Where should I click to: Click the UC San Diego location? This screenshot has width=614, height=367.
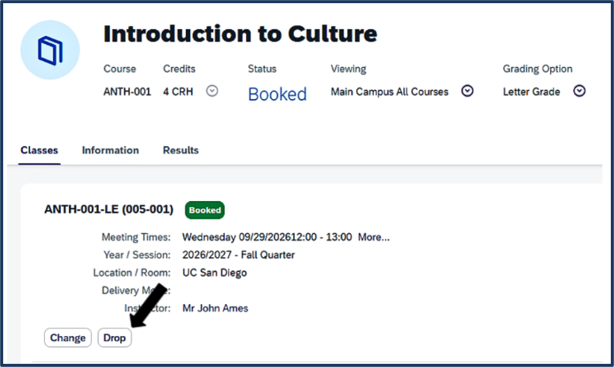(215, 273)
